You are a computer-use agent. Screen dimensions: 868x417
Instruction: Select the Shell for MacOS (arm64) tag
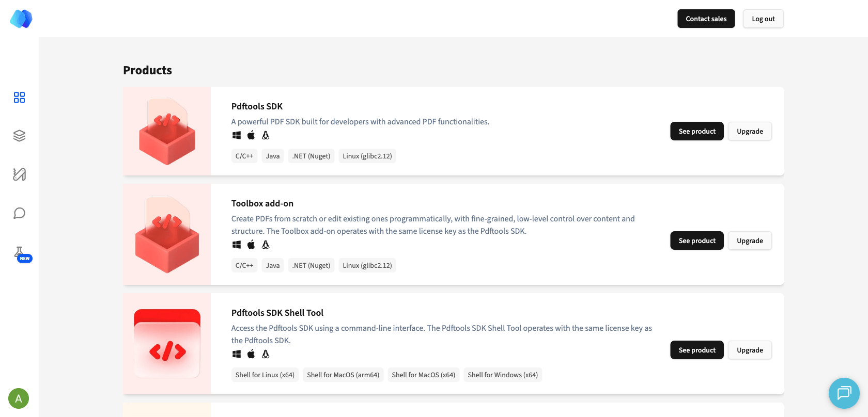coord(343,375)
